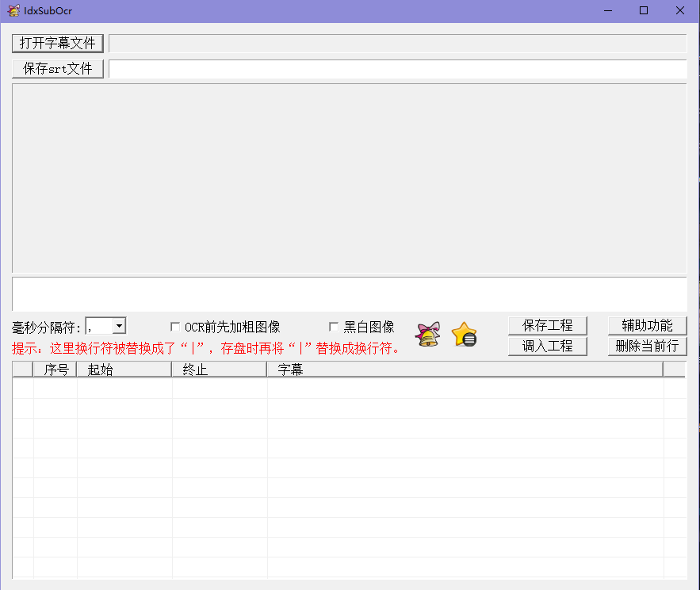
Task: Click the 序号 column header
Action: click(55, 370)
